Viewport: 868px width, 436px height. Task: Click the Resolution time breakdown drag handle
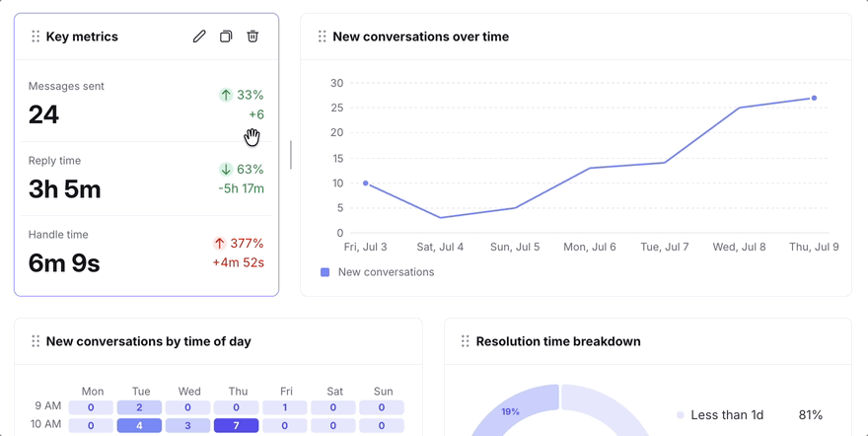(x=465, y=341)
